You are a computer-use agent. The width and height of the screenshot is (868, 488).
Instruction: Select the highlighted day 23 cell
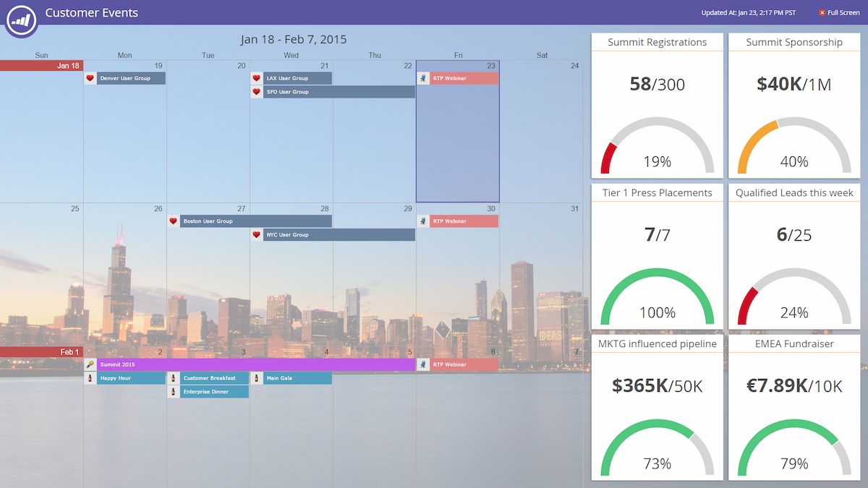(457, 132)
